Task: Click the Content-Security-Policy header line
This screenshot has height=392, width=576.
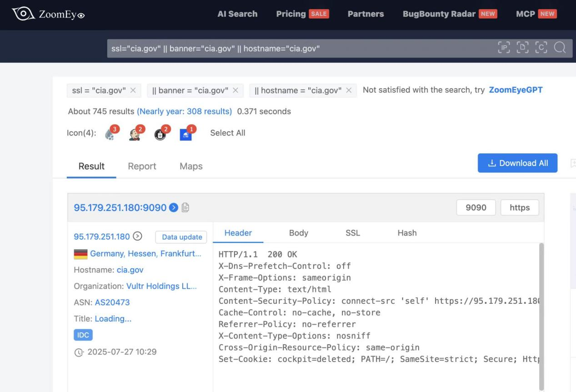Action: 378,301
